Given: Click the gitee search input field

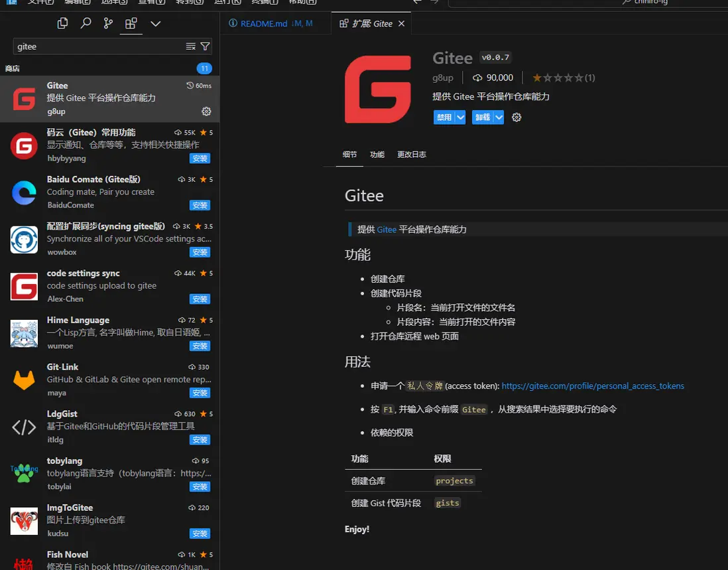Looking at the screenshot, I should 100,46.
